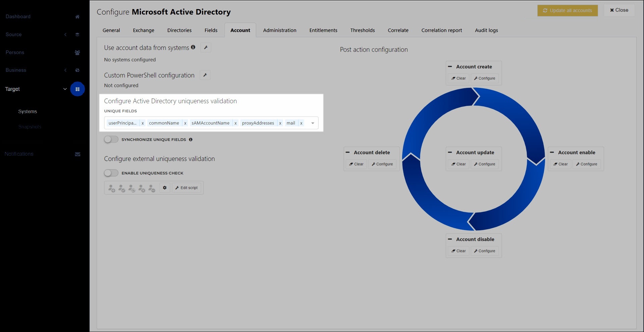Clear the Account update post action
This screenshot has height=332, width=644.
coord(459,164)
